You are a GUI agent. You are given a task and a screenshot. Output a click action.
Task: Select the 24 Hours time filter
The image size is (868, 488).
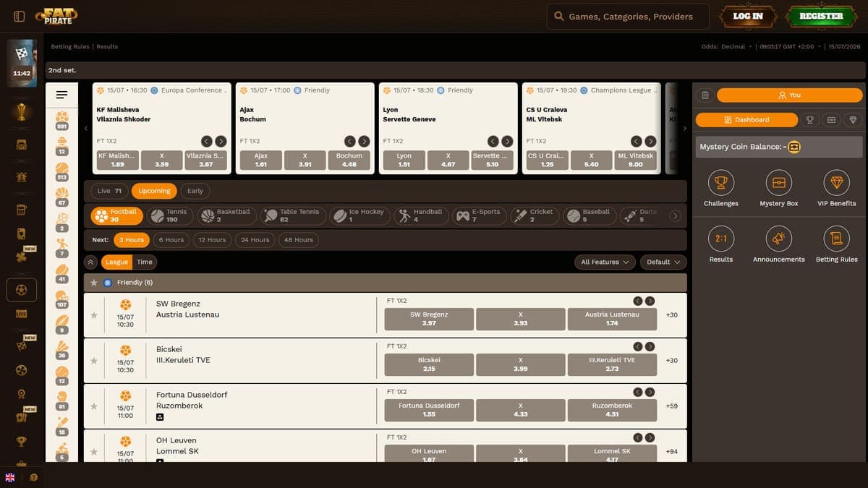click(255, 240)
